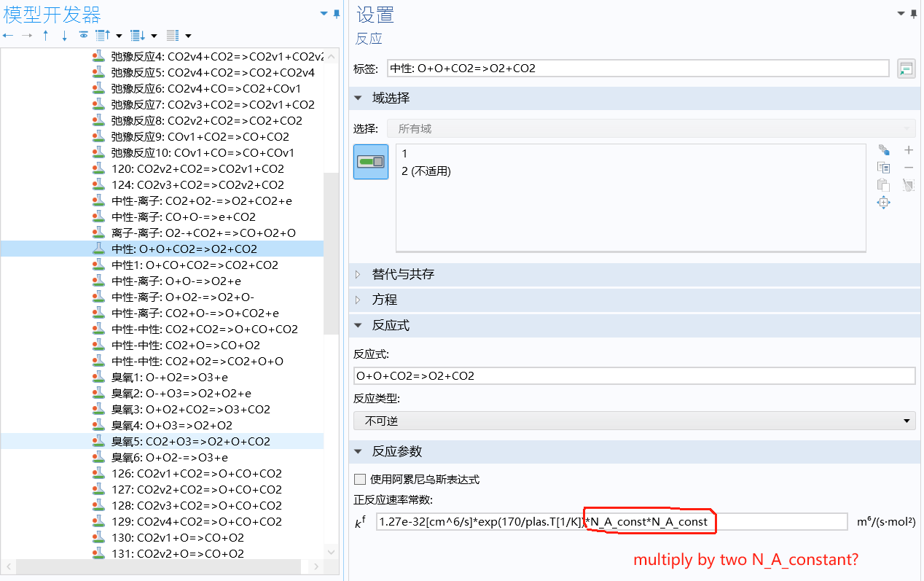Click the copy selection icon

pos(883,168)
